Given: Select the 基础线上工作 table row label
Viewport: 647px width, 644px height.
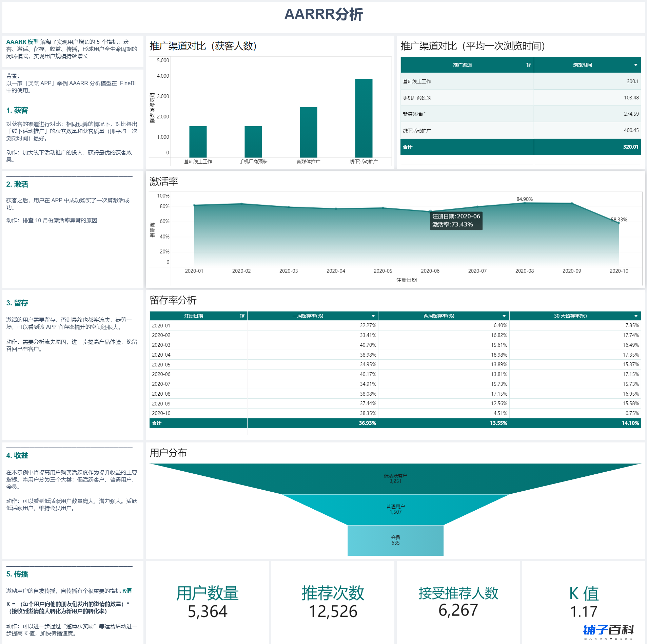Looking at the screenshot, I should pos(417,81).
